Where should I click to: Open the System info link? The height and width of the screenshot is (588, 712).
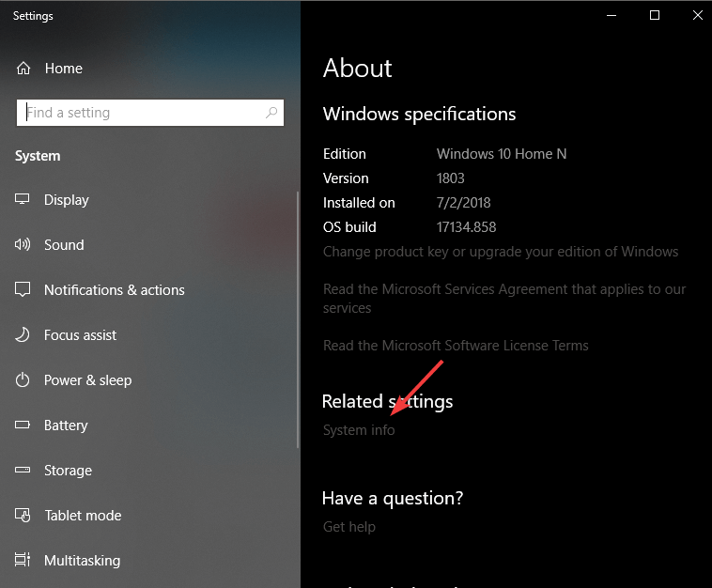click(x=359, y=430)
